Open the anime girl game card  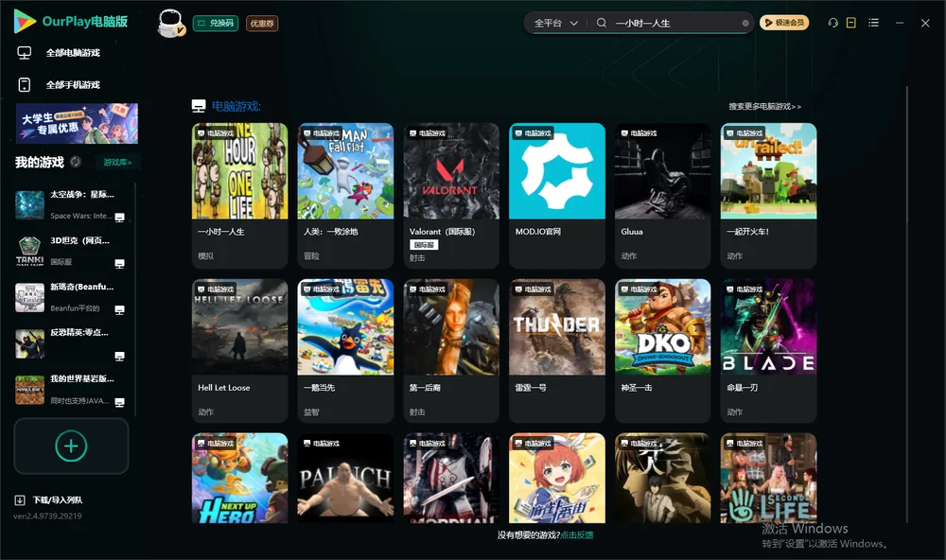[557, 478]
